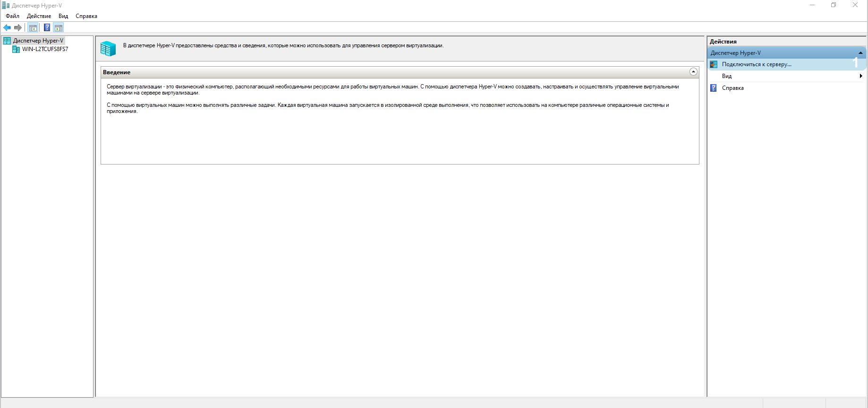This screenshot has width=868, height=408.
Task: Open the Действие menu
Action: tap(39, 16)
